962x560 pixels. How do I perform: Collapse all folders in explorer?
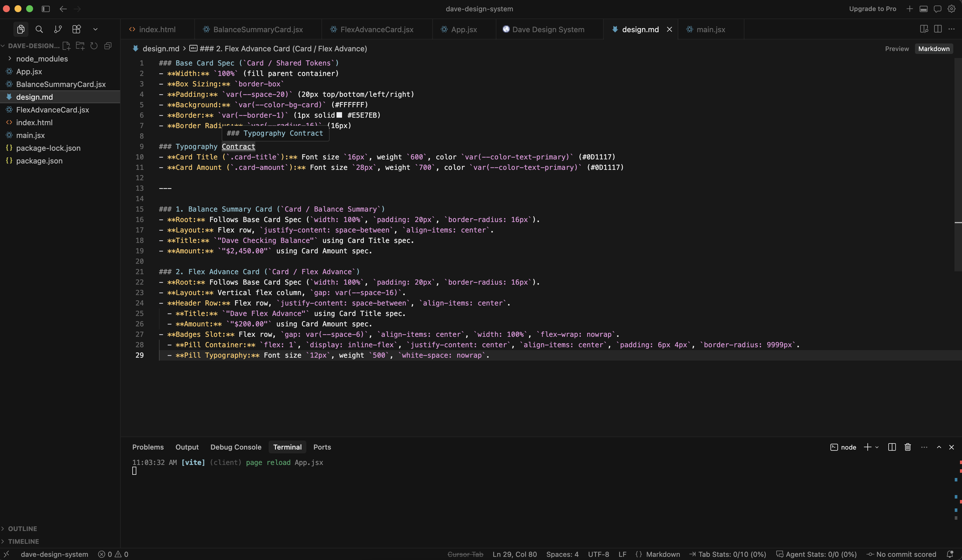point(108,46)
